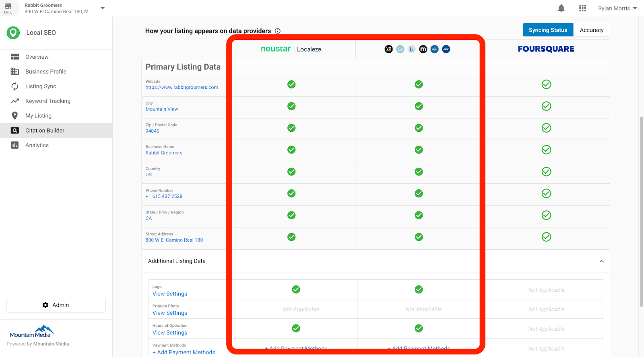Click middle provider checkmark for Phone Number row
Image resolution: width=644 pixels, height=357 pixels.
(x=419, y=193)
